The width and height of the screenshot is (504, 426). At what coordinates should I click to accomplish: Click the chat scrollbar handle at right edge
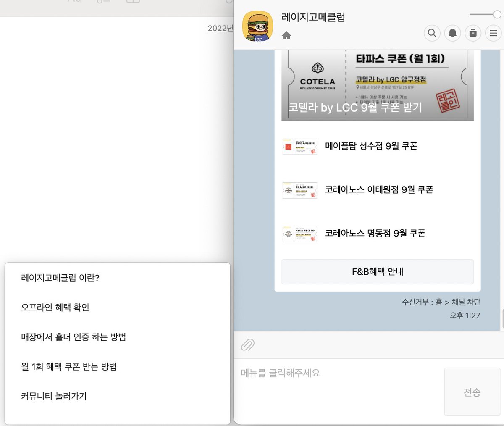[503, 319]
